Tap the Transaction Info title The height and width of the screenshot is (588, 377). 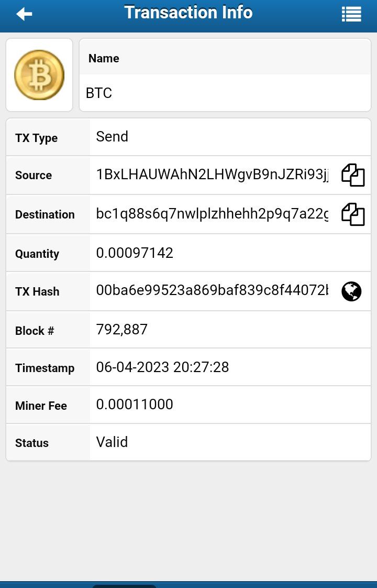pyautogui.click(x=188, y=13)
